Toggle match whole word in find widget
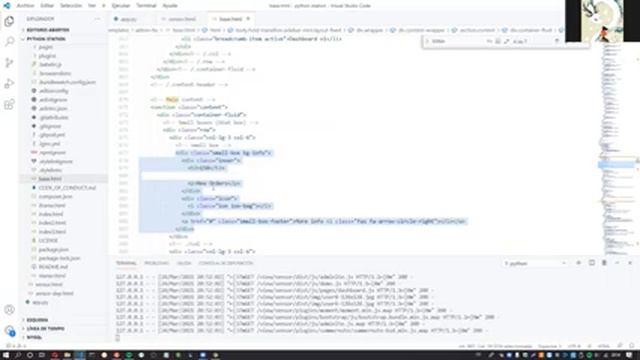The height and width of the screenshot is (360, 640). [498, 41]
